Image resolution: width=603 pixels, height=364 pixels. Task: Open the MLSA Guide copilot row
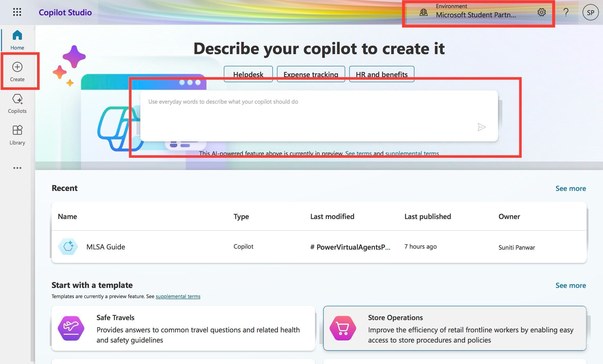[x=319, y=247]
